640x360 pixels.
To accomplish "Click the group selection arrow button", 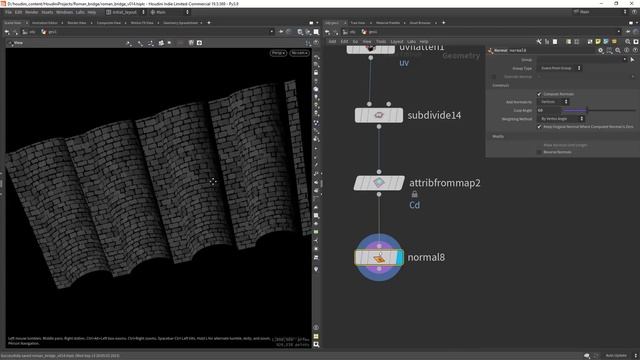I will coord(632,60).
